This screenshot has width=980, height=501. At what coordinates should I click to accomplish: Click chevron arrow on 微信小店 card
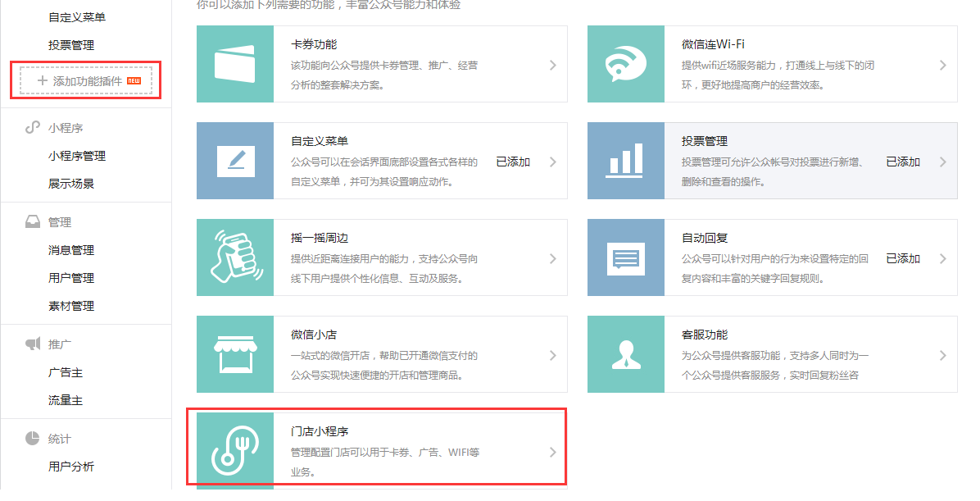(553, 355)
